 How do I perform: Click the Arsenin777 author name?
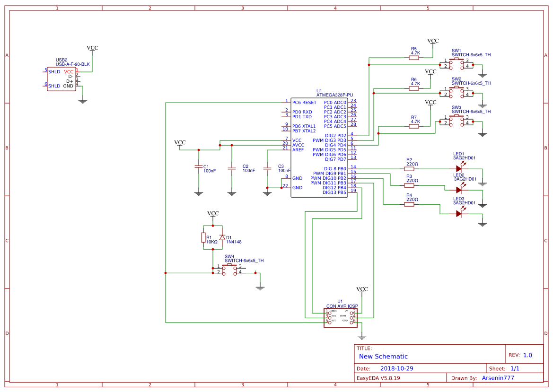click(498, 377)
